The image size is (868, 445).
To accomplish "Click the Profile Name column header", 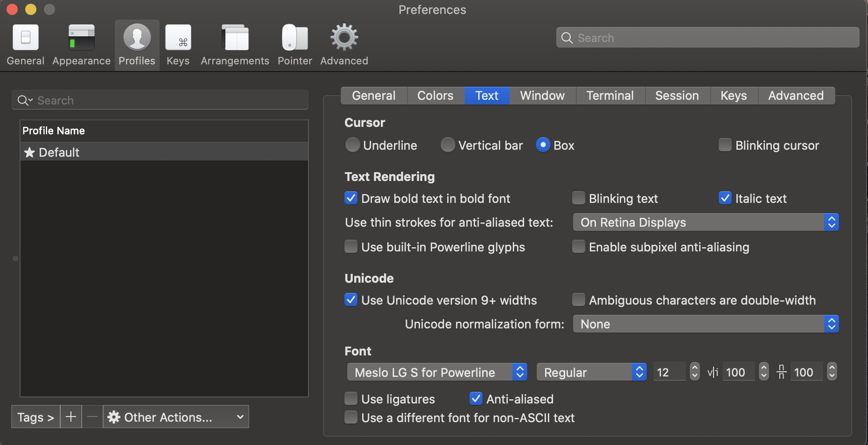I will 164,131.
